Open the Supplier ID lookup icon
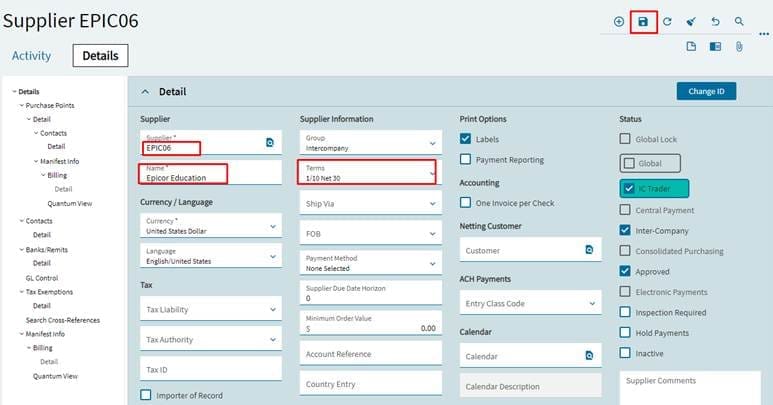Viewport: 773px width, 405px height. 270,142
